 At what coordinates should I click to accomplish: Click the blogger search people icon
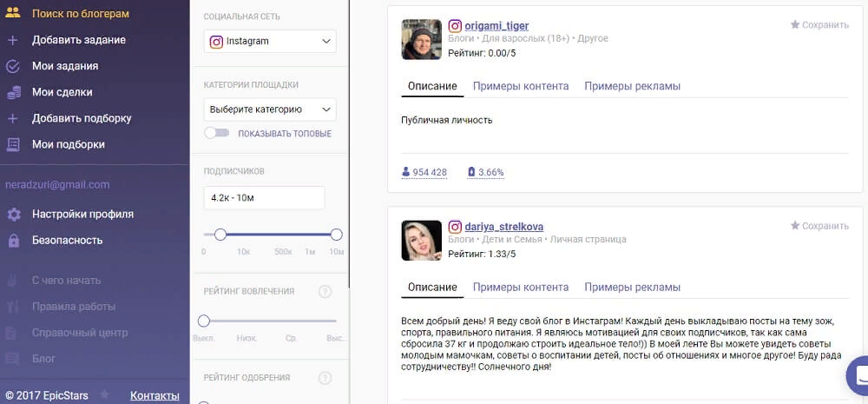[x=13, y=14]
